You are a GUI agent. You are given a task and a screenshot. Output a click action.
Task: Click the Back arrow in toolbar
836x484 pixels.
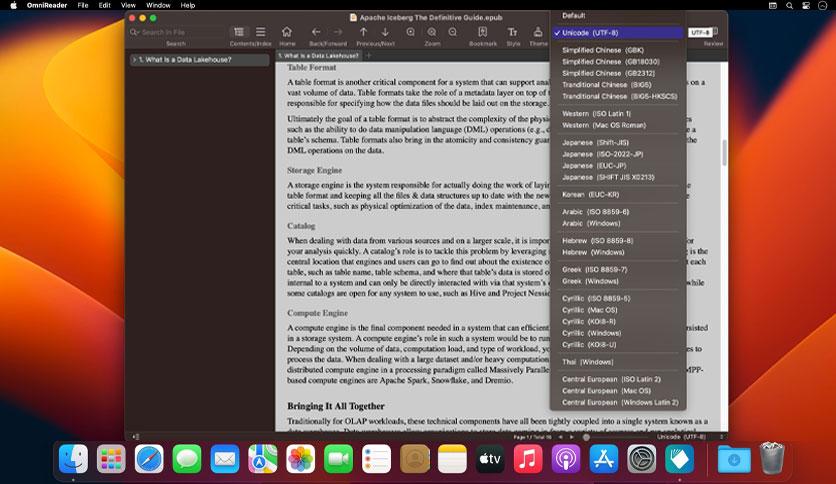click(x=316, y=32)
